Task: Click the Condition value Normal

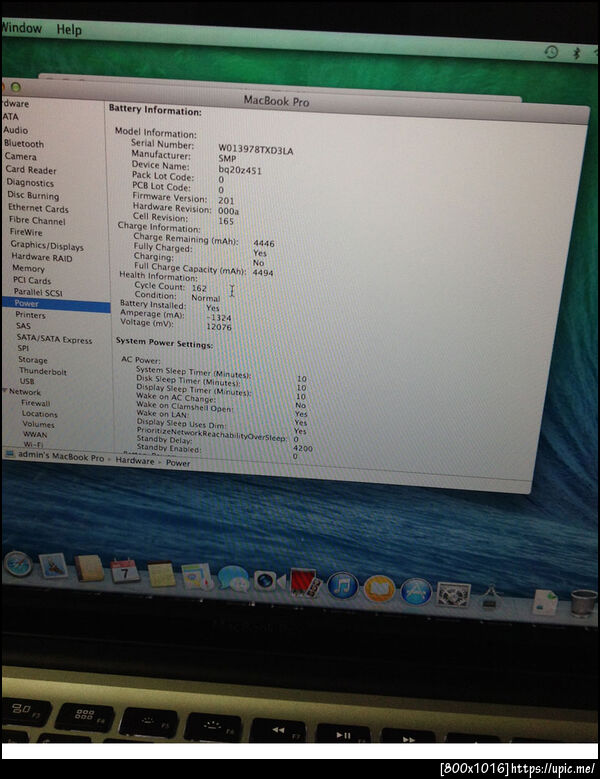Action: tap(206, 298)
